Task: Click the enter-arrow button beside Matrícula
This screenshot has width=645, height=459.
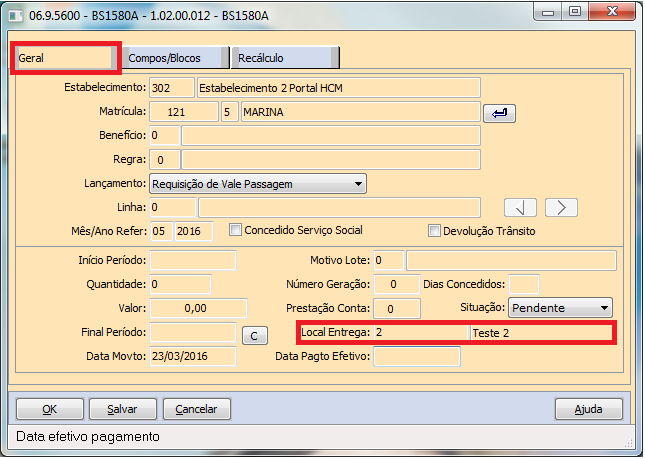Action: click(499, 113)
